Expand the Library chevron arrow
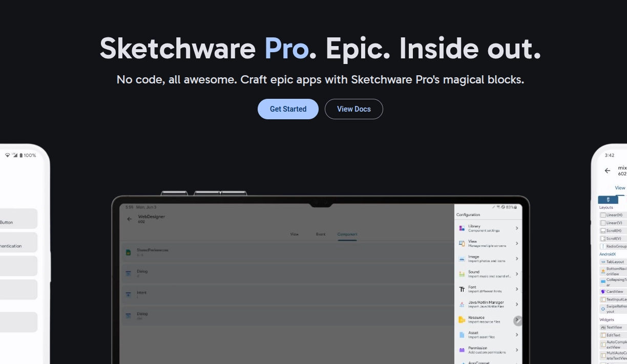 (x=516, y=228)
